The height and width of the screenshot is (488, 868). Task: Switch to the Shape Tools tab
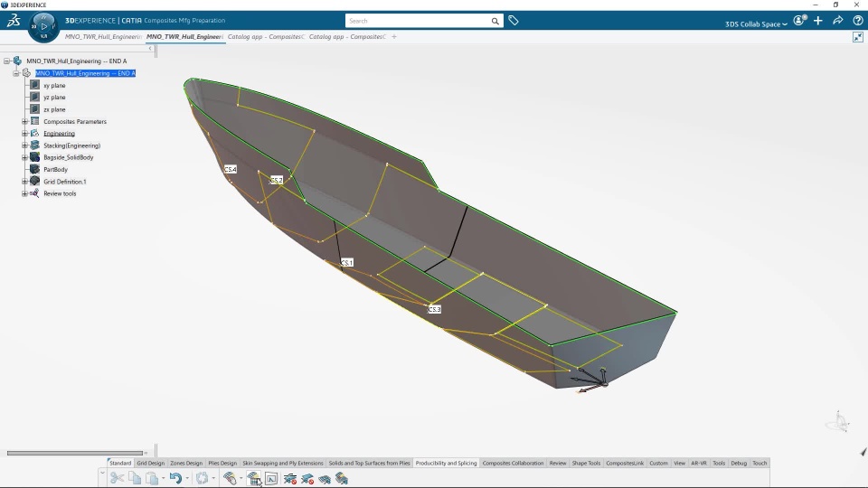pos(586,463)
